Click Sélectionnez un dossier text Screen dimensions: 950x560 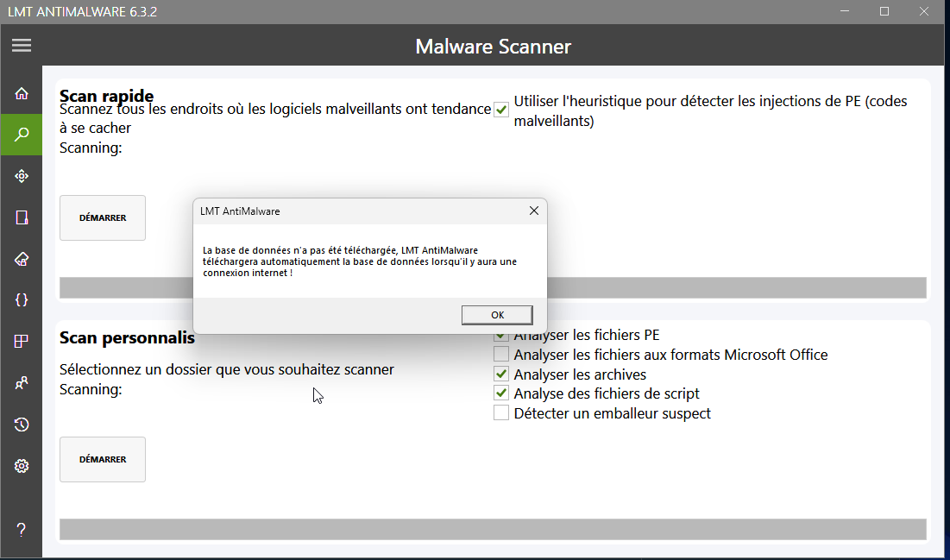227,369
